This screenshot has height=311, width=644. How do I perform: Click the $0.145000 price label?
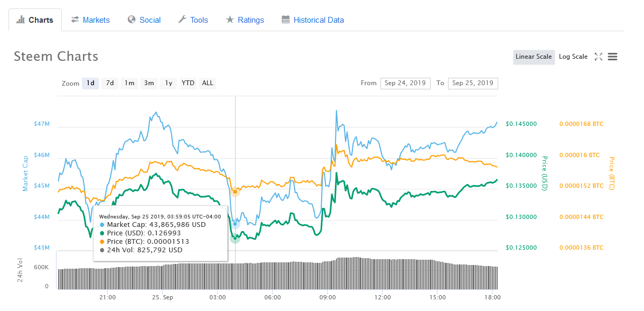(x=521, y=124)
